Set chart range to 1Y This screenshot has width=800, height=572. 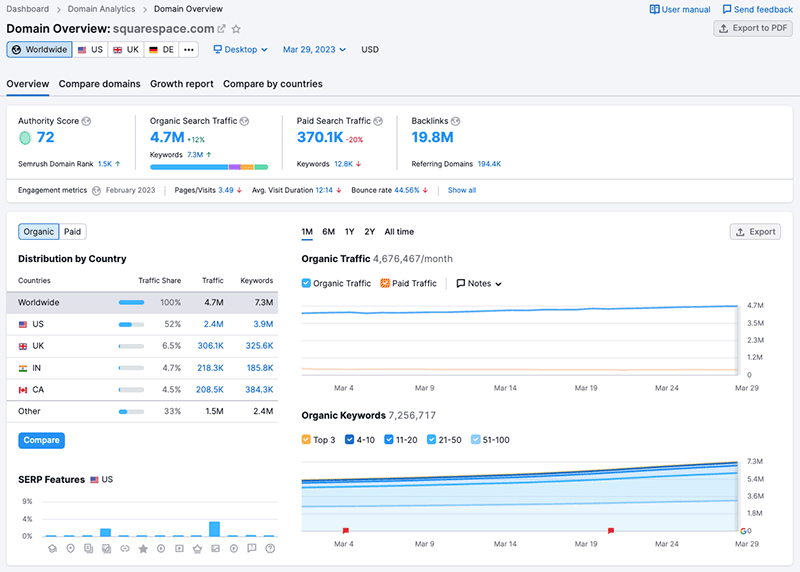[349, 232]
